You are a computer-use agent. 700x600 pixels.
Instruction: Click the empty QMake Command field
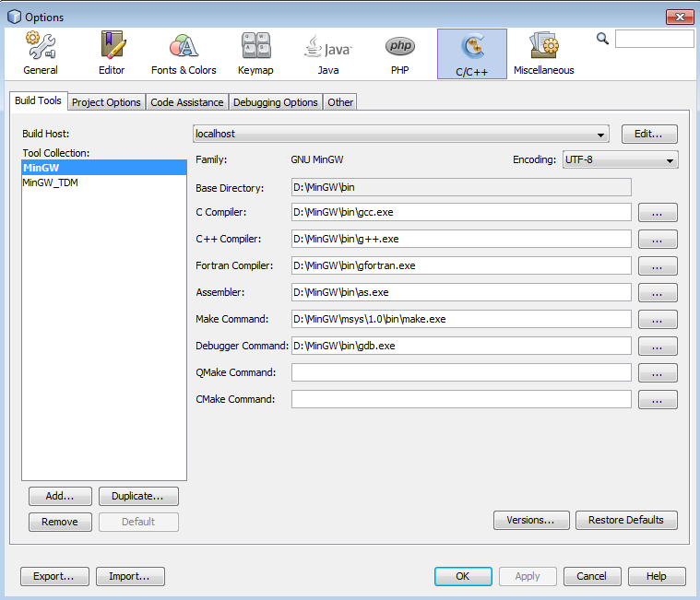(461, 372)
